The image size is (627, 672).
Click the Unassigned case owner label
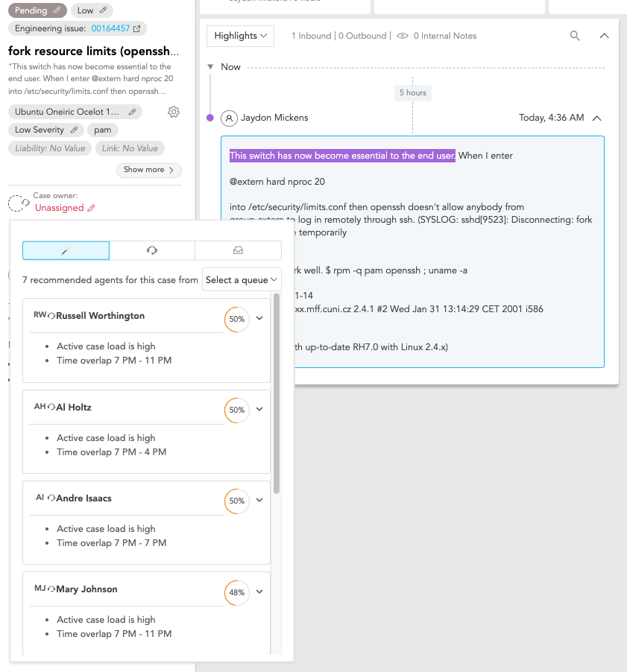pos(59,208)
